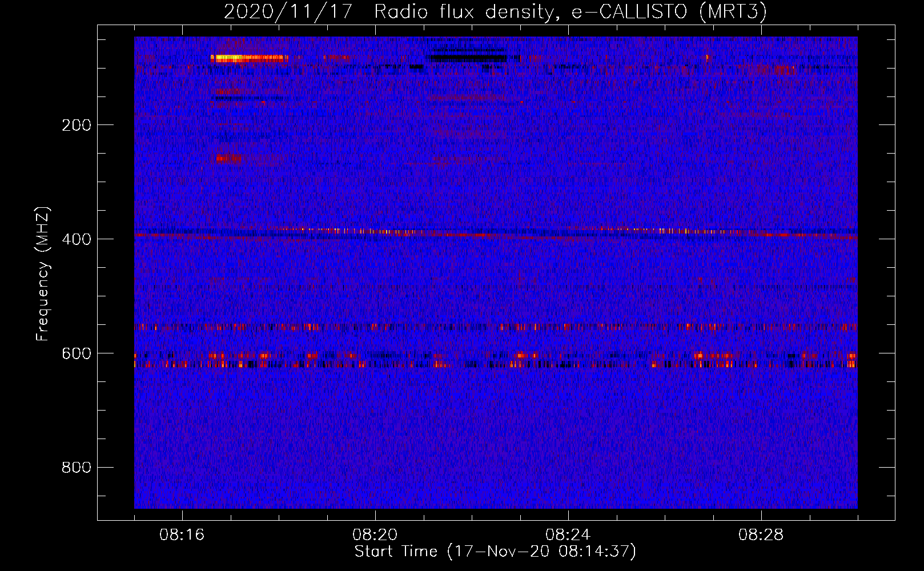Click the 400 frequency tick label

coord(77,239)
